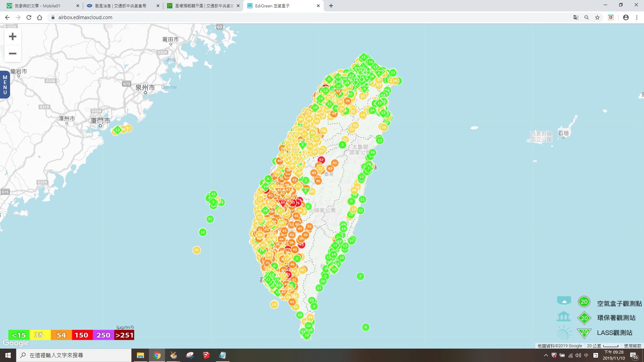This screenshot has width=644, height=362.
Task: Open the browser home page
Action: [40, 17]
